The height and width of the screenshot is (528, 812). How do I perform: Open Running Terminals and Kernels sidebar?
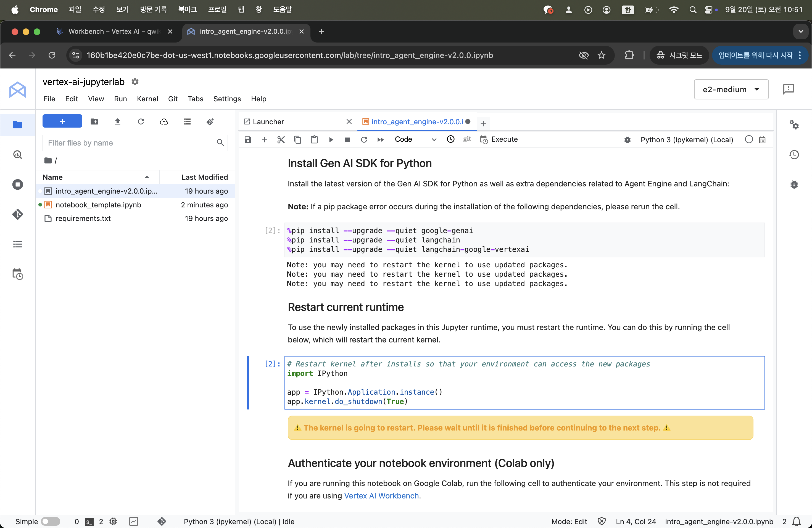17,184
